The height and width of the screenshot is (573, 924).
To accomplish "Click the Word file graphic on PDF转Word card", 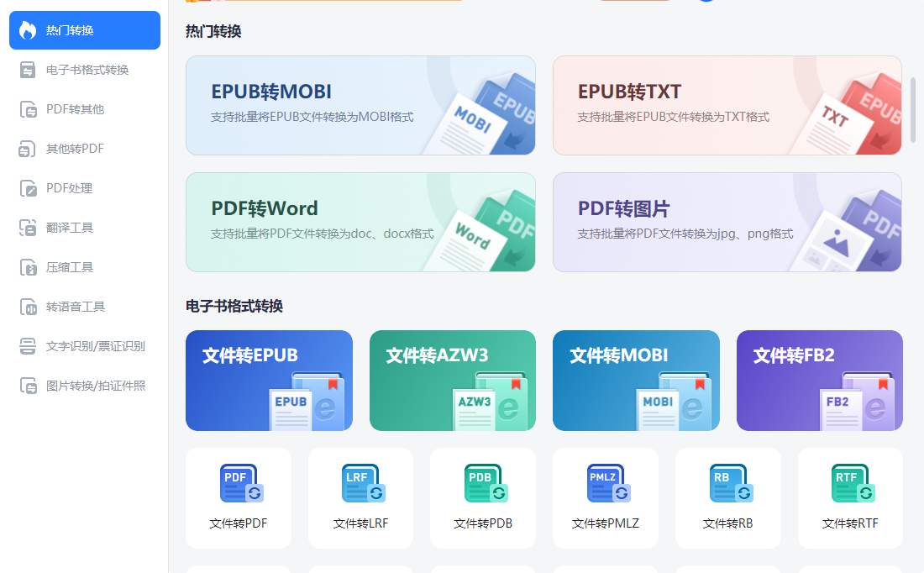I will 479,232.
